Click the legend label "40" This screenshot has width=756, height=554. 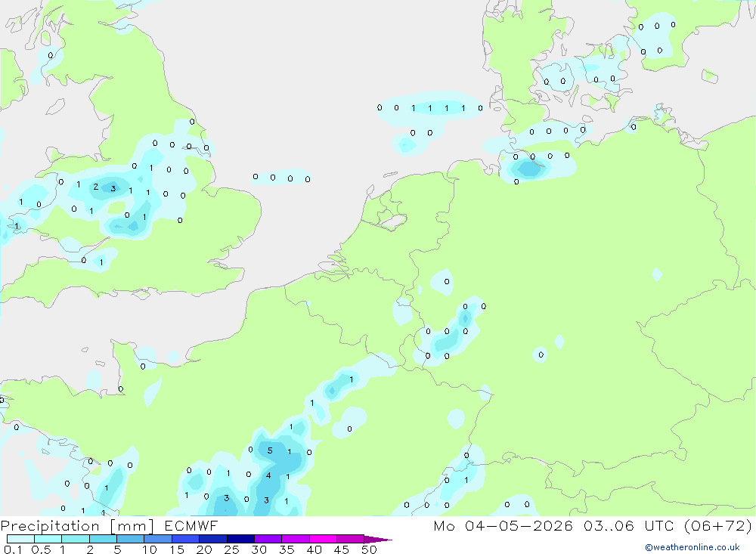pyautogui.click(x=314, y=549)
